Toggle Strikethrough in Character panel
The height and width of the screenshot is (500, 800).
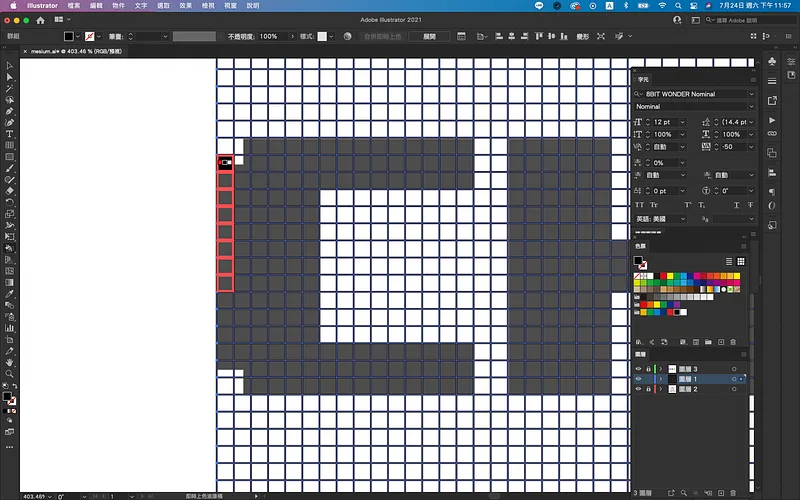(750, 205)
